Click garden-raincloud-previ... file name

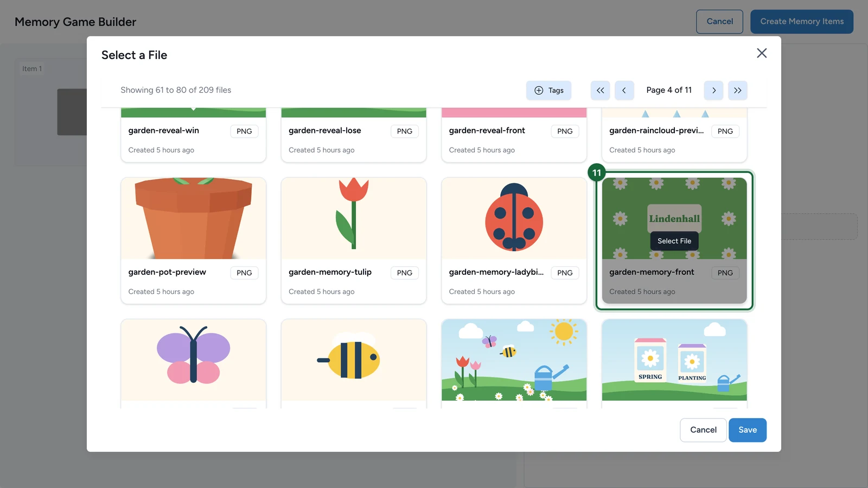656,131
